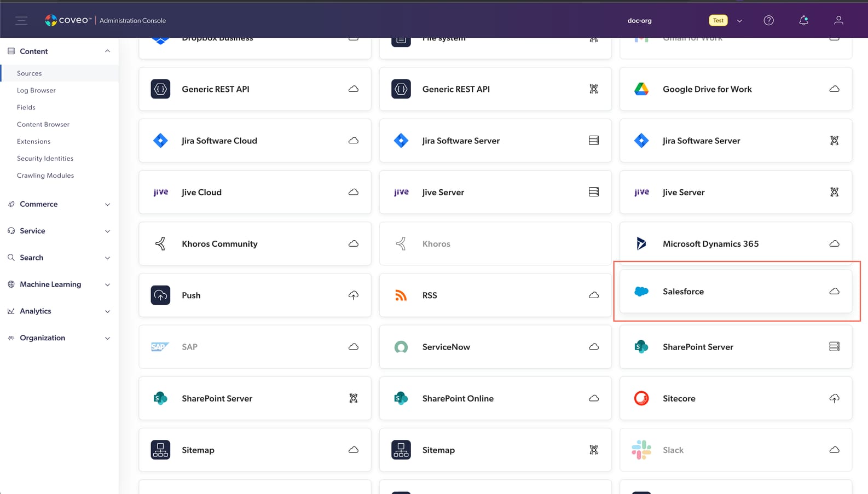
Task: Click the Coveo logo in the header
Action: point(68,20)
